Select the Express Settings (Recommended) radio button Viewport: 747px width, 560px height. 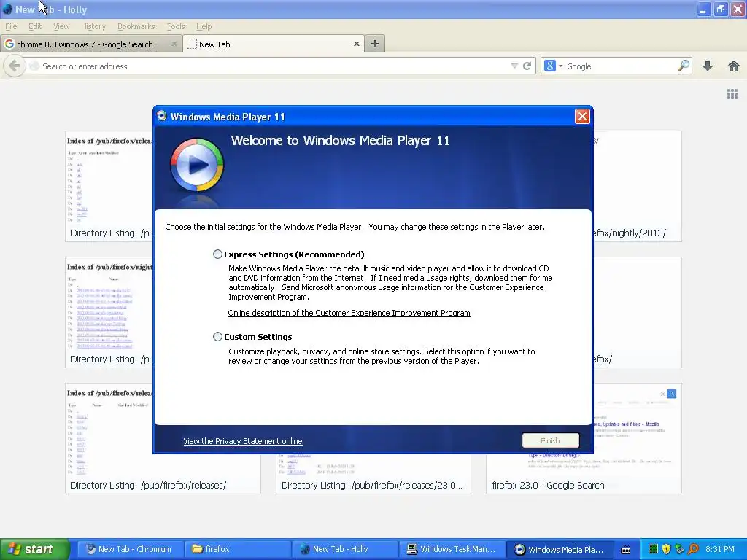click(217, 254)
